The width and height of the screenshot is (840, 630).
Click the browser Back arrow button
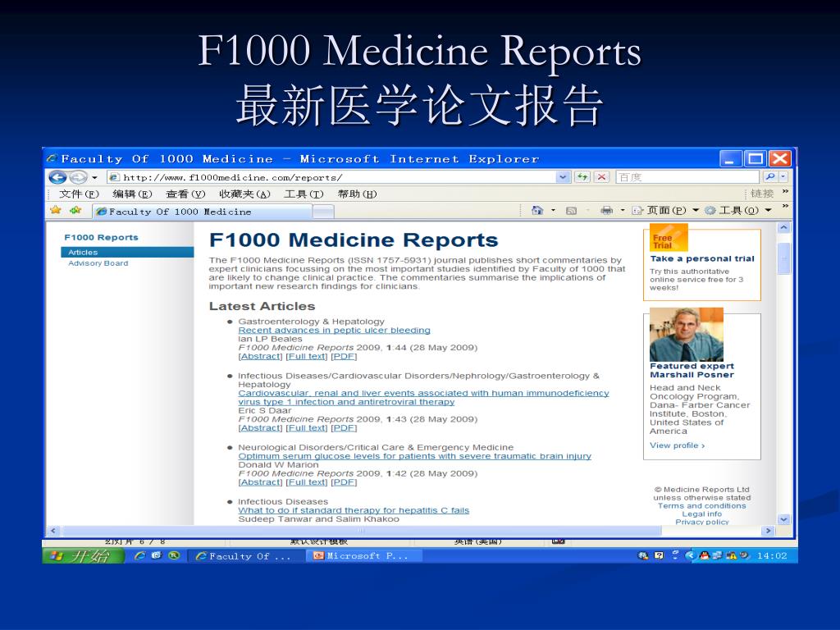[x=57, y=177]
